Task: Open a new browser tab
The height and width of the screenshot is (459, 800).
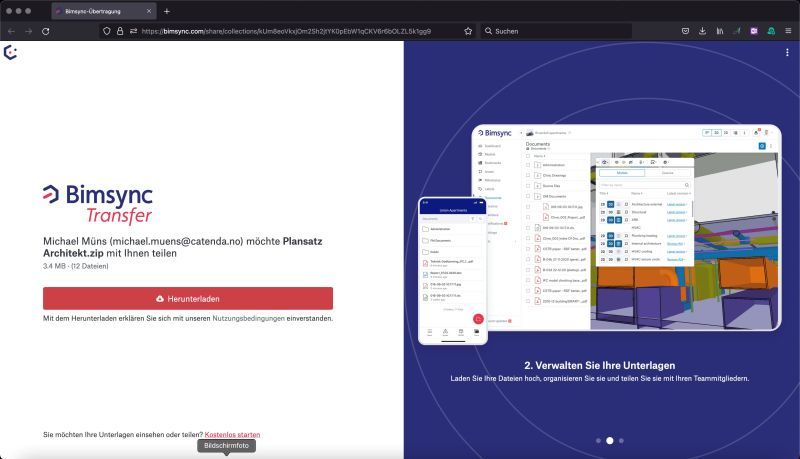Action: (166, 11)
